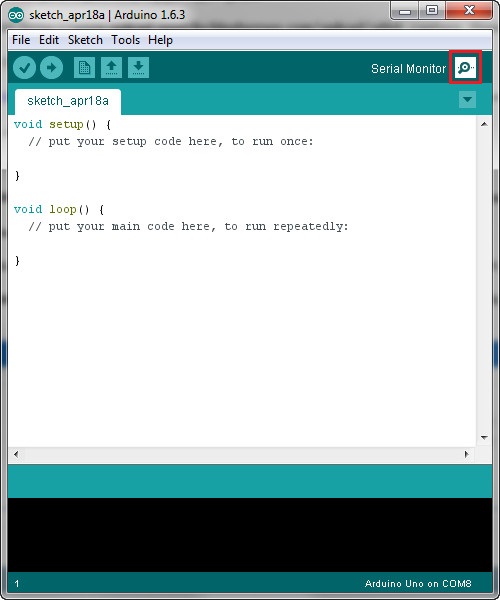The height and width of the screenshot is (600, 500).
Task: Click 'Arduino Uno on COM8' status text
Action: (x=418, y=584)
